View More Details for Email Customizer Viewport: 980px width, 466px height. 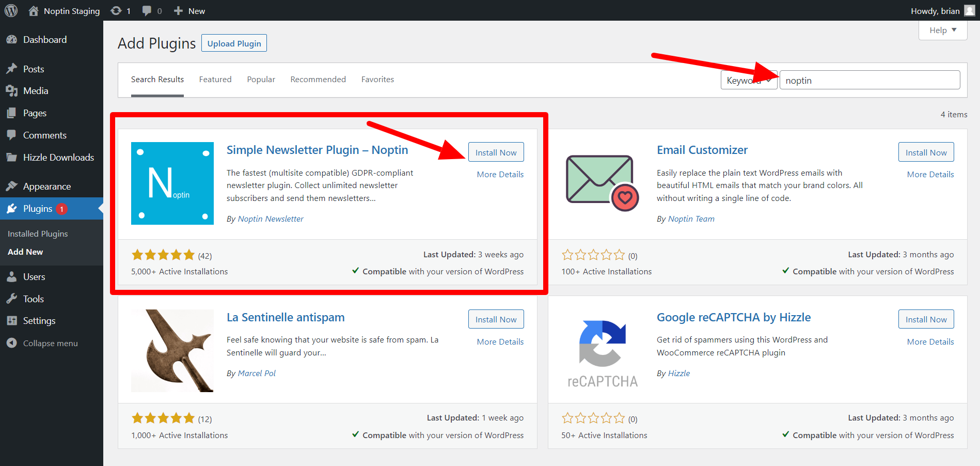(x=930, y=174)
